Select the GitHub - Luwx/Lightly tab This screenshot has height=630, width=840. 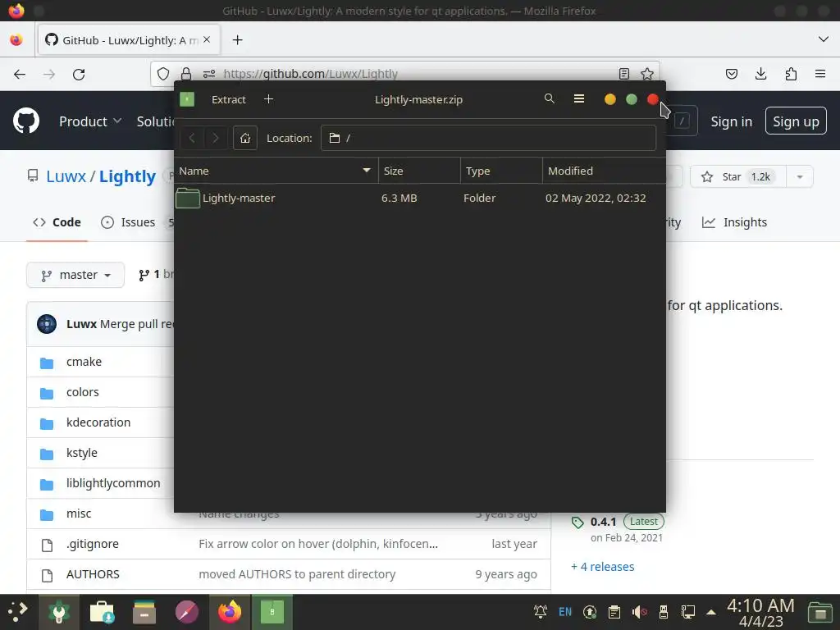coord(129,40)
